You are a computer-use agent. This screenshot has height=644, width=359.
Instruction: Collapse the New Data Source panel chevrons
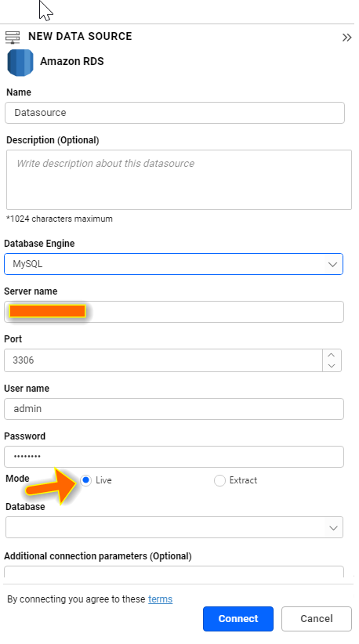346,38
